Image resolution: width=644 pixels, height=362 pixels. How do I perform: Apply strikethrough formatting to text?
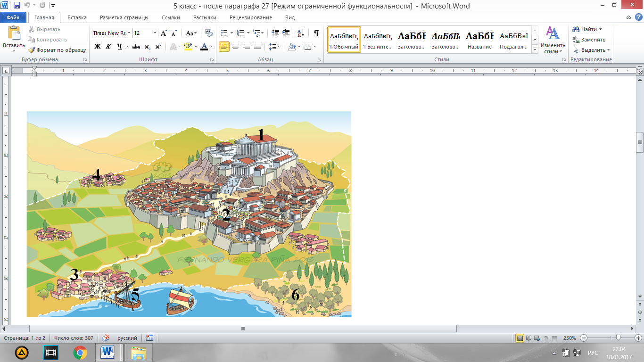click(x=136, y=47)
